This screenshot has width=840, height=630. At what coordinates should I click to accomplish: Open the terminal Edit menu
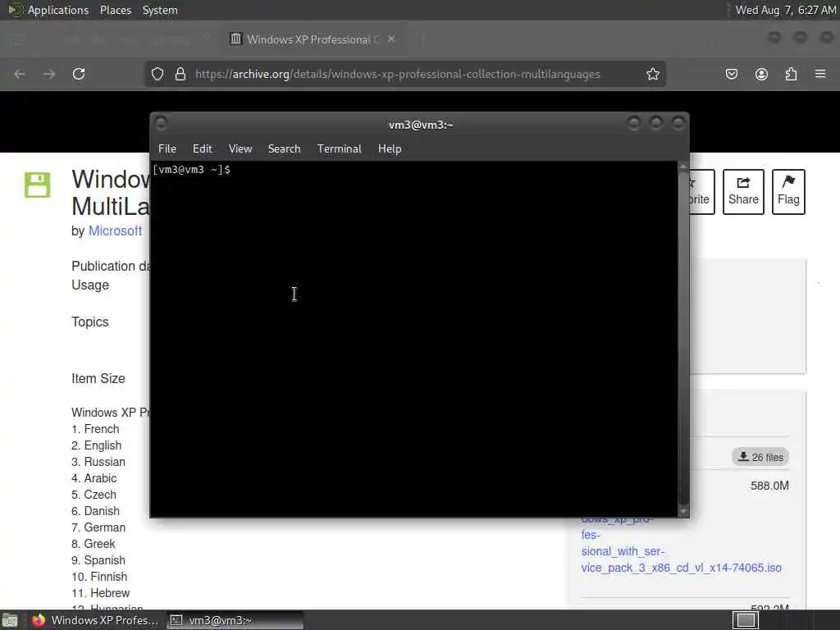[x=202, y=149]
